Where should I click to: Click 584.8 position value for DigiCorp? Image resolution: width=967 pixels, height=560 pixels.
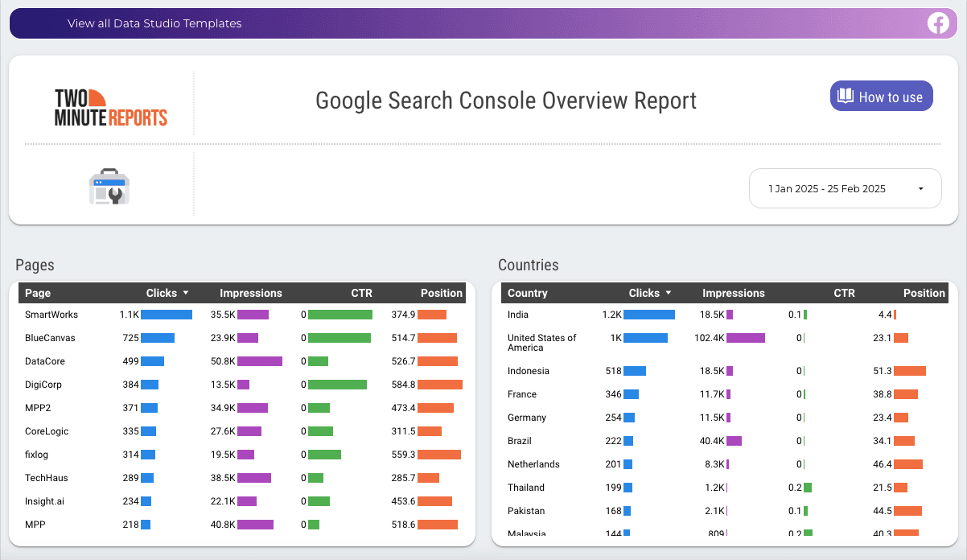pos(404,385)
